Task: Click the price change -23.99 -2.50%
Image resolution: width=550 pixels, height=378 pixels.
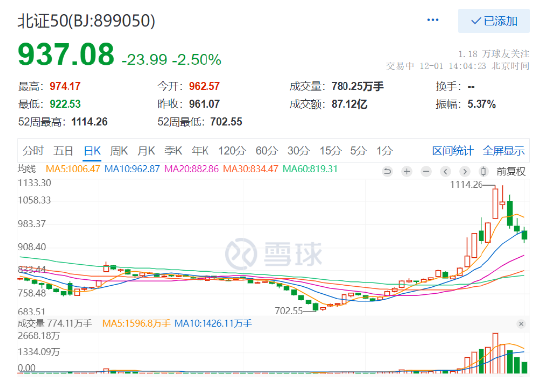Action: coord(172,60)
